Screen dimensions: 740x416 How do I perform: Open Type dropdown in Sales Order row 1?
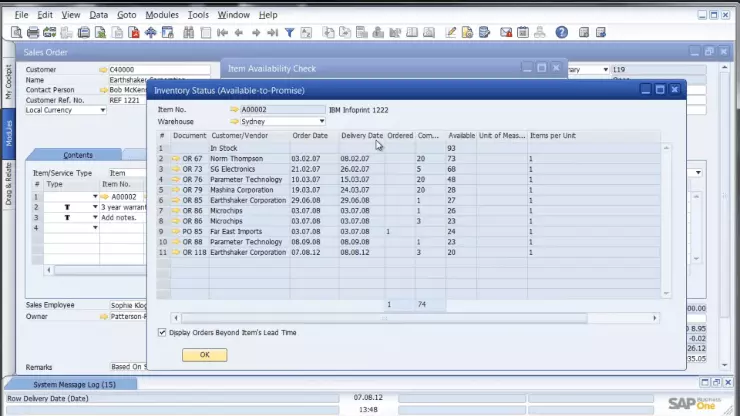tap(95, 196)
